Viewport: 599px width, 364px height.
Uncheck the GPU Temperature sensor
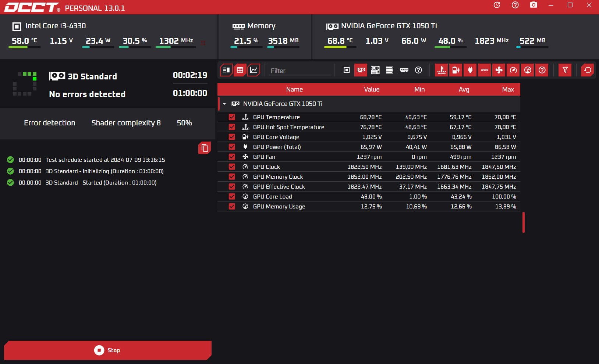(232, 117)
